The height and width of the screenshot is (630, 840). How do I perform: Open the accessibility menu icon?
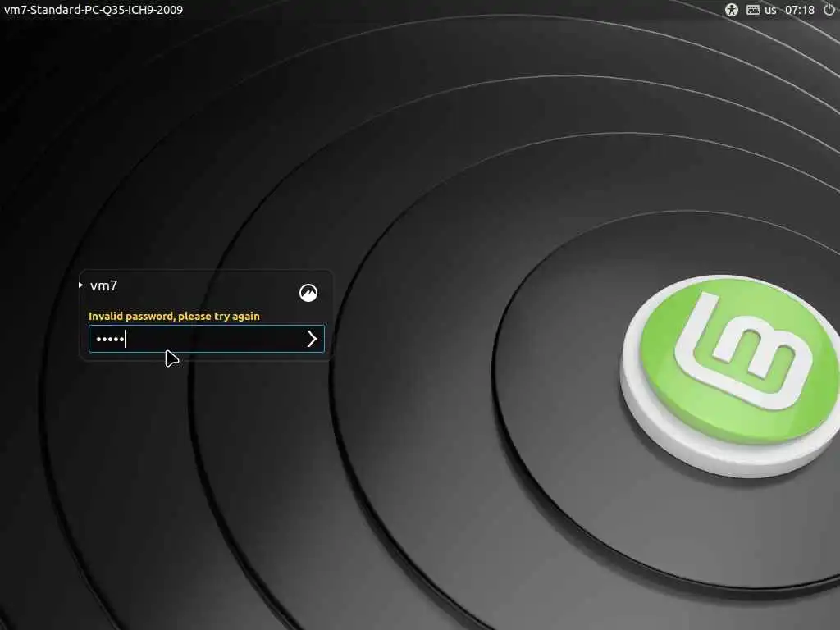731,10
